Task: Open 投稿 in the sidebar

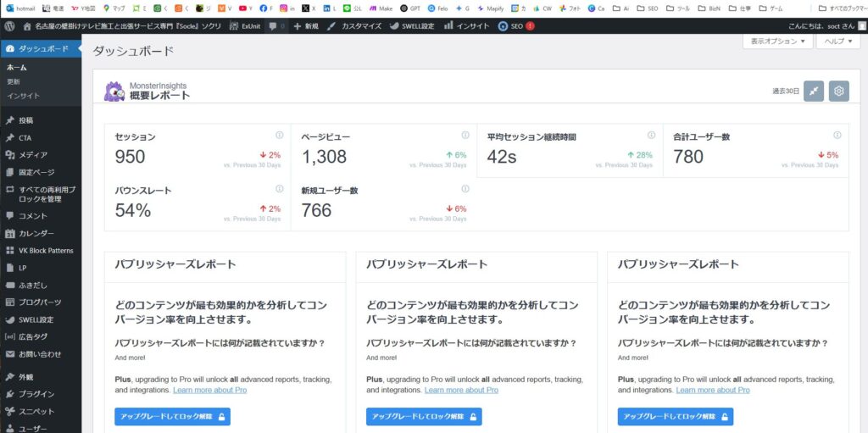Action: [x=41, y=120]
